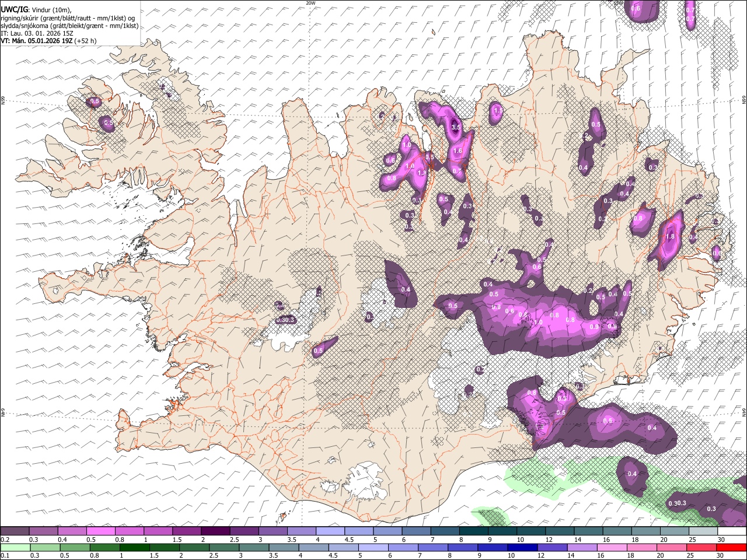Click the lavender 4 swatch in upper legend row
The image size is (747, 560).
[330, 531]
